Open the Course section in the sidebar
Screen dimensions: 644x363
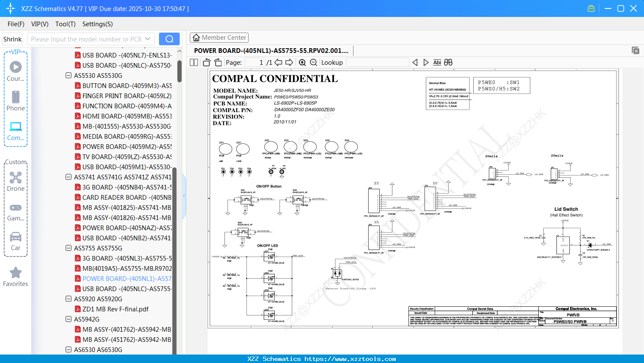pyautogui.click(x=16, y=71)
